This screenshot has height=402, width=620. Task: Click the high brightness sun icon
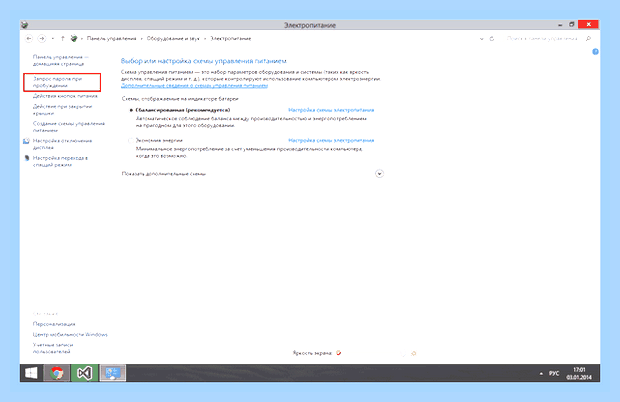pos(414,353)
